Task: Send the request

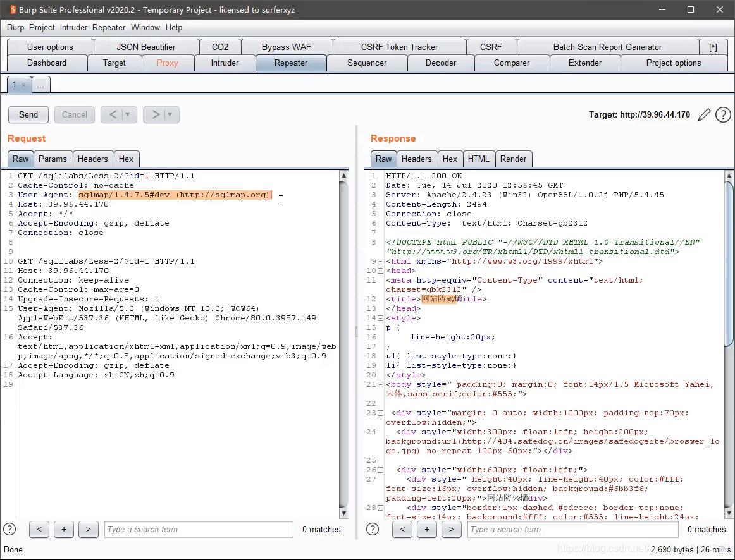Action: click(x=28, y=114)
